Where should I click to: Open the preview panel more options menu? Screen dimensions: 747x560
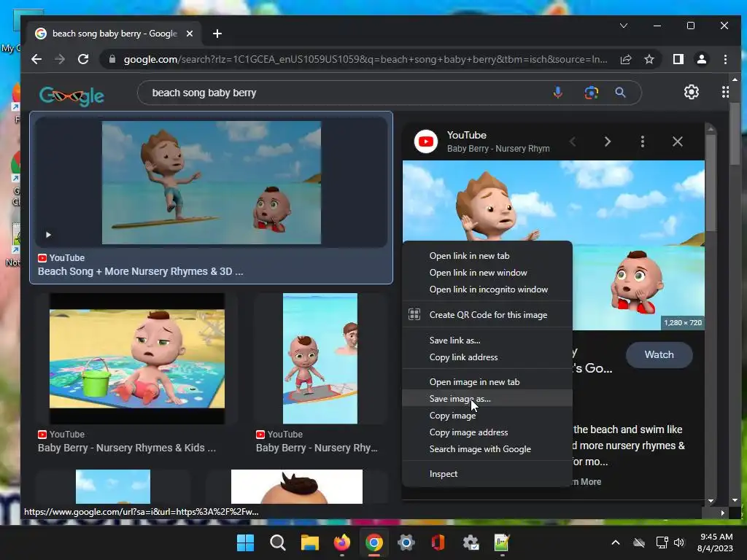click(643, 141)
